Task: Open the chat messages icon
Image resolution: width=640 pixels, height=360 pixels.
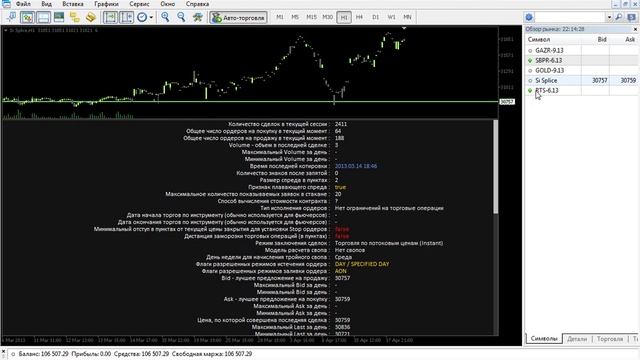Action: 632,17
